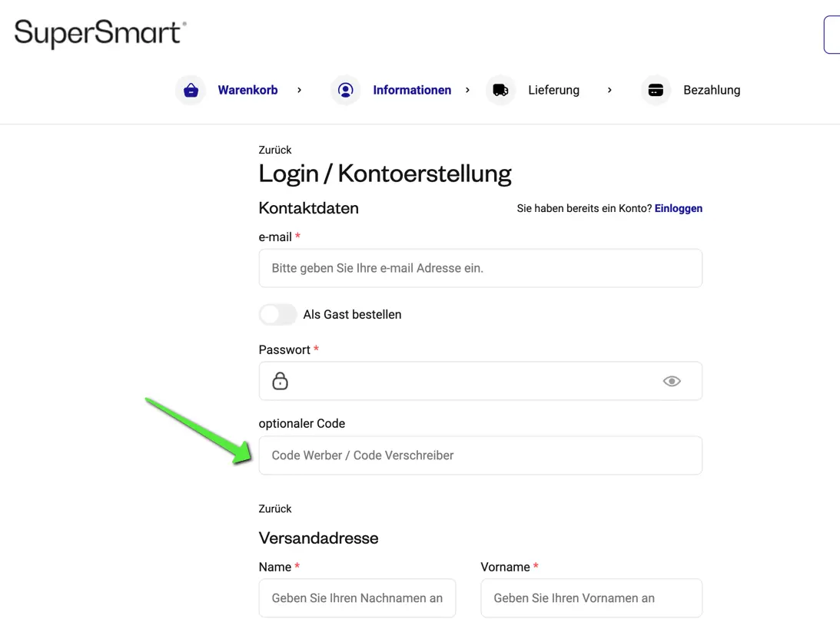Viewport: 840px width, 619px height.
Task: Click the lock icon in the password field
Action: tap(280, 381)
